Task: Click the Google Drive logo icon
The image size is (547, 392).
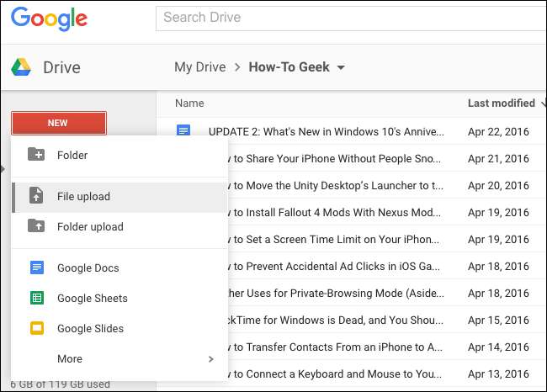Action: click(x=22, y=67)
